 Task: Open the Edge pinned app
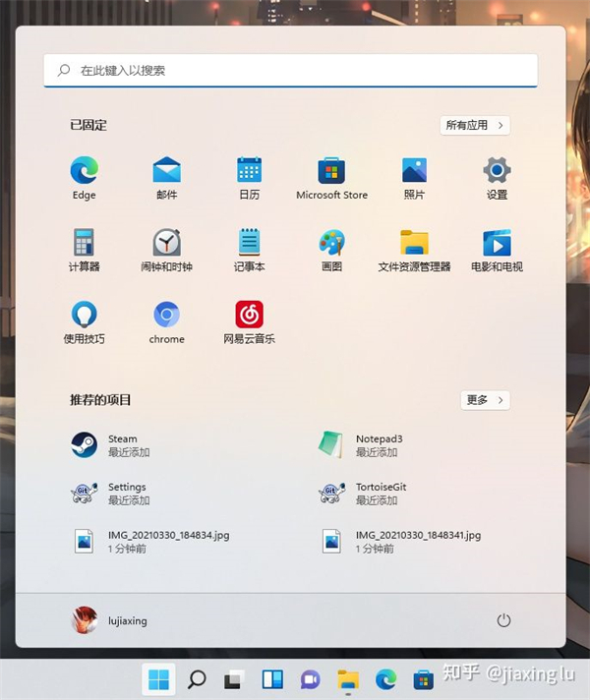pyautogui.click(x=84, y=178)
